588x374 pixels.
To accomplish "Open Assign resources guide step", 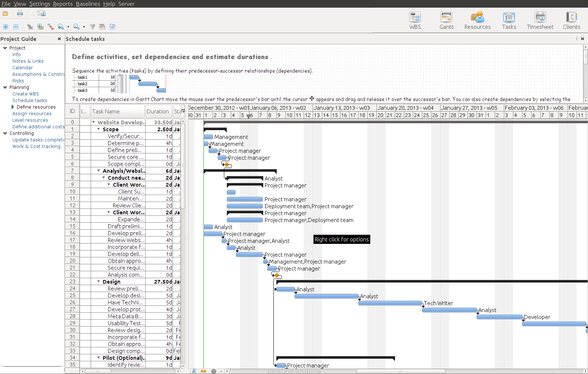I will [x=32, y=113].
